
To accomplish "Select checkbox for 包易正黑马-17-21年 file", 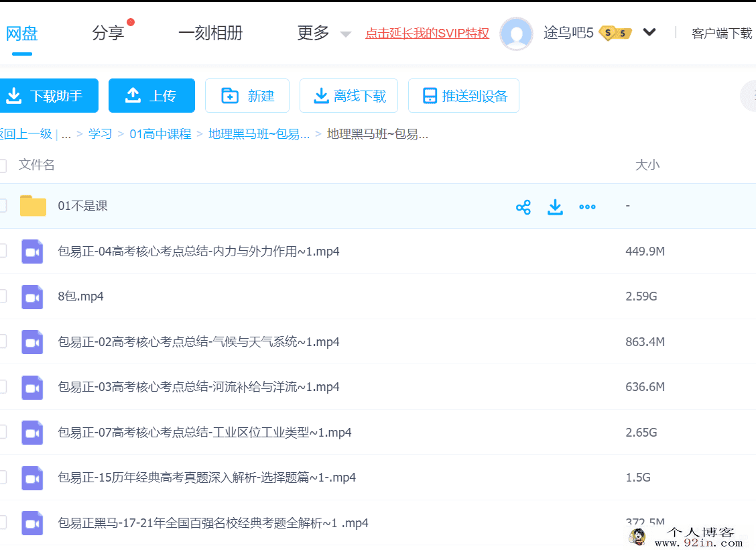I will (3, 523).
